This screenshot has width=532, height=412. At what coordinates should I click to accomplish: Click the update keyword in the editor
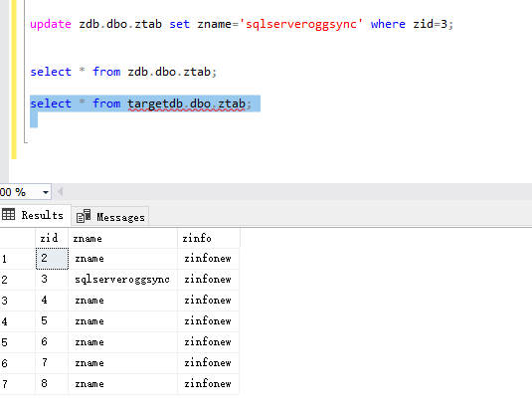(51, 24)
